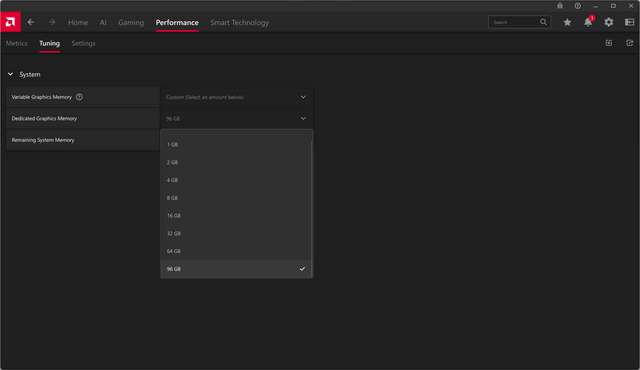Viewport: 640px width, 370px height.
Task: Click the import profile icon
Action: pos(609,43)
